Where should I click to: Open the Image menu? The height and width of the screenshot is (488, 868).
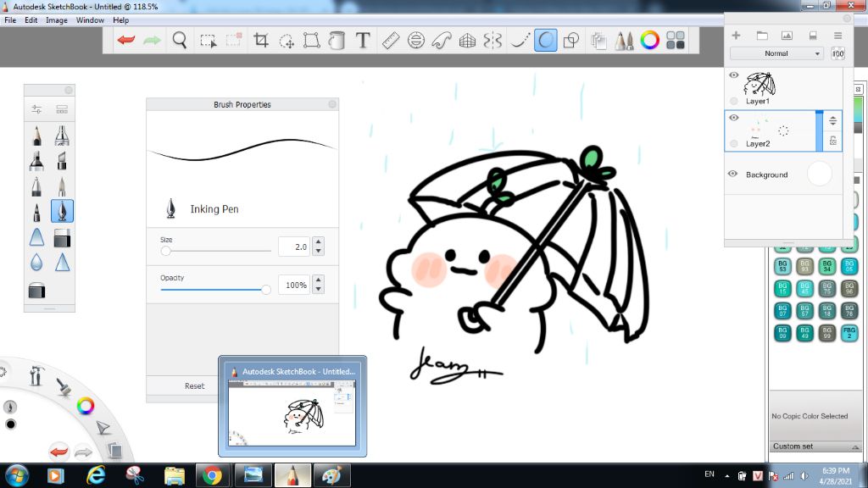(57, 20)
